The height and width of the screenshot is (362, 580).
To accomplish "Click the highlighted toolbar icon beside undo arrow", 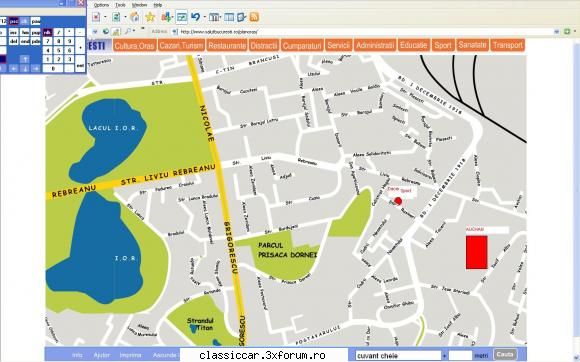I will (x=181, y=17).
